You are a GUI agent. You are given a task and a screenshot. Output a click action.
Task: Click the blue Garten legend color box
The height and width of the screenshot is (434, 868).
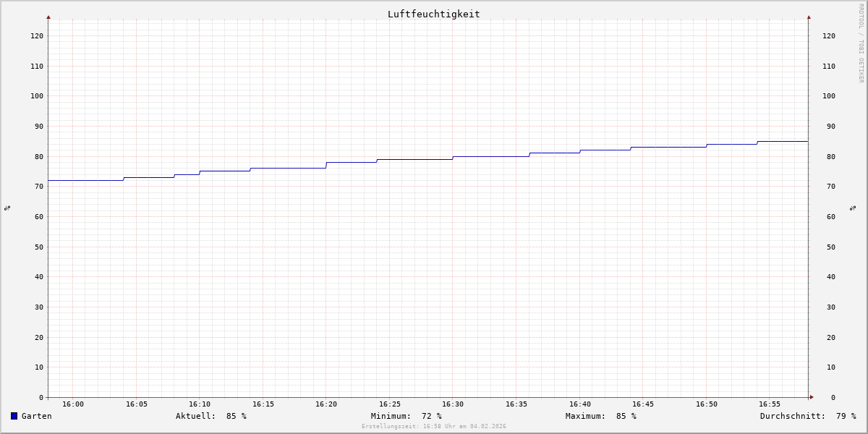(x=14, y=416)
